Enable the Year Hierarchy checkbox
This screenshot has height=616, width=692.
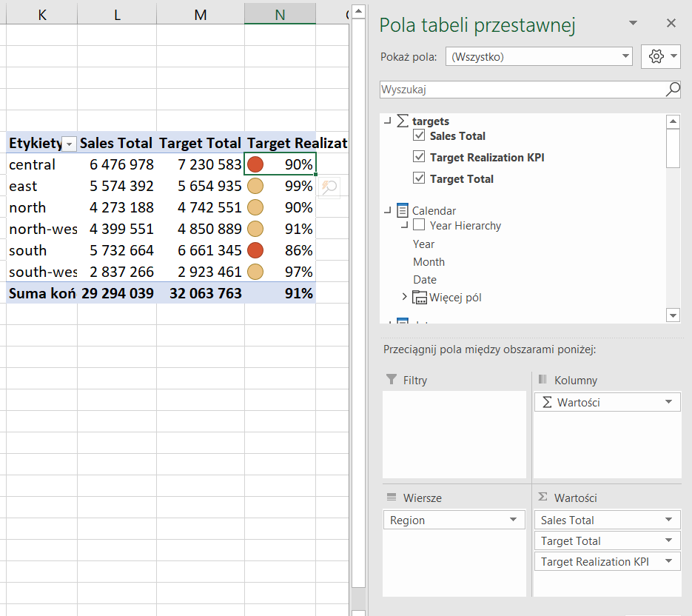click(420, 225)
